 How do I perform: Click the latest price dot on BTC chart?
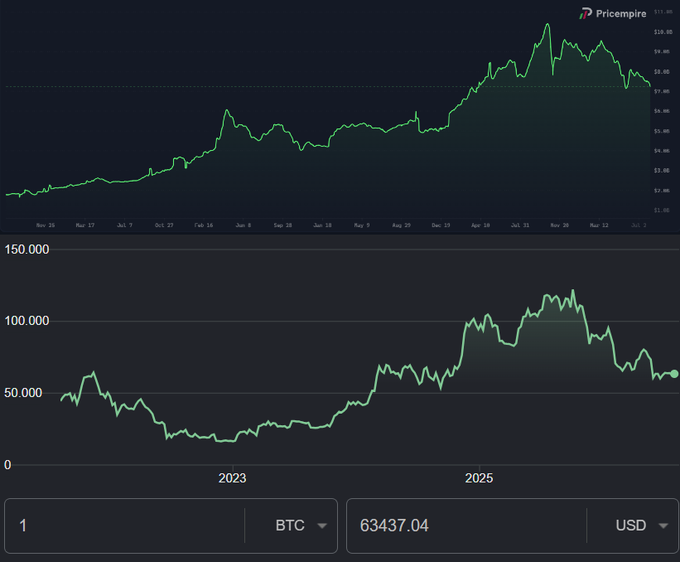[674, 374]
